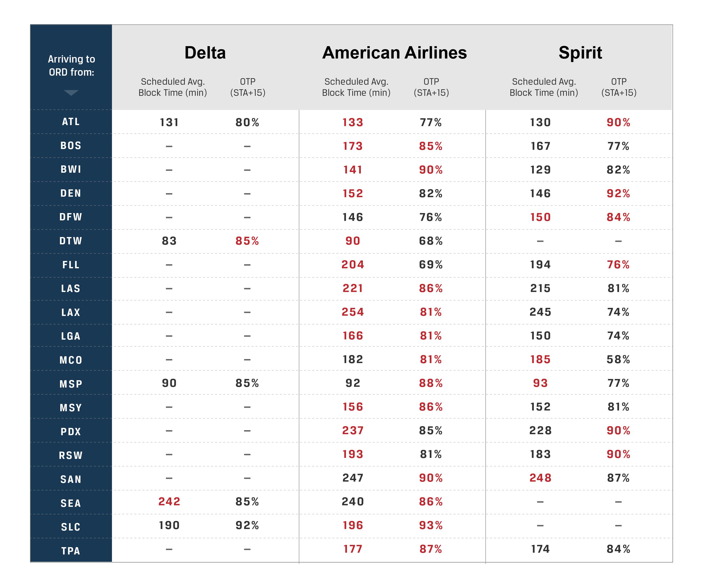701x588 pixels.
Task: Select the Delta airline header
Action: 205,53
